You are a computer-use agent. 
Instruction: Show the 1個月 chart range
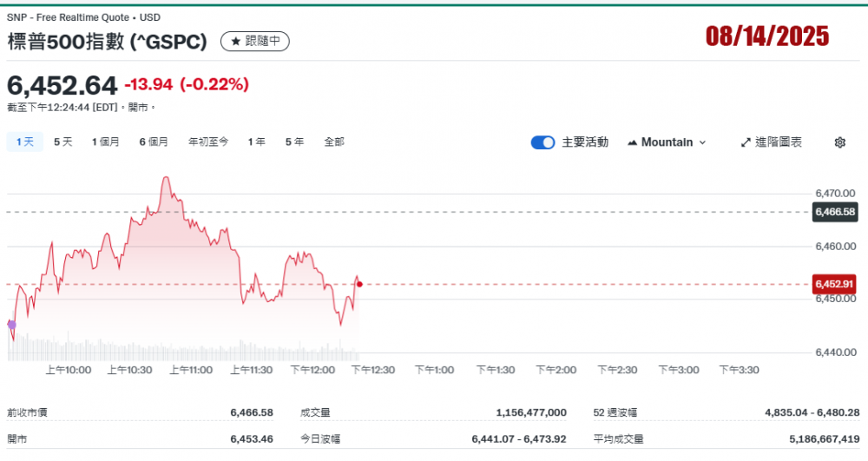point(106,142)
